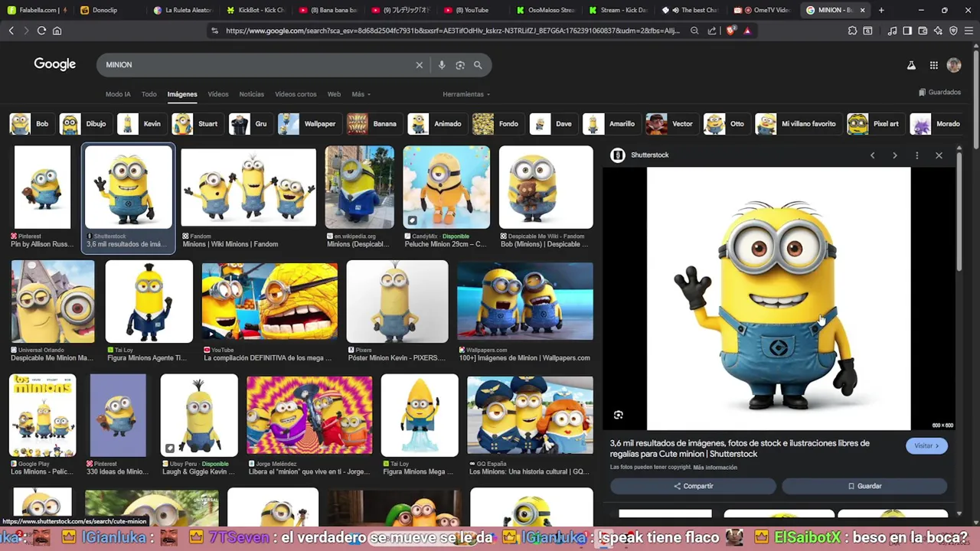980x551 pixels.
Task: Go back in the browser
Action: pos(11,31)
